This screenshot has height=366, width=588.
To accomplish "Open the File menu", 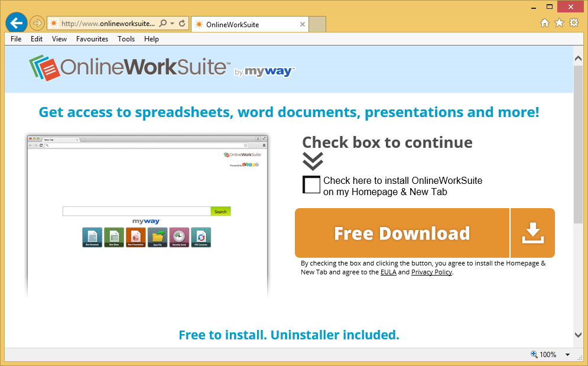I will [16, 39].
